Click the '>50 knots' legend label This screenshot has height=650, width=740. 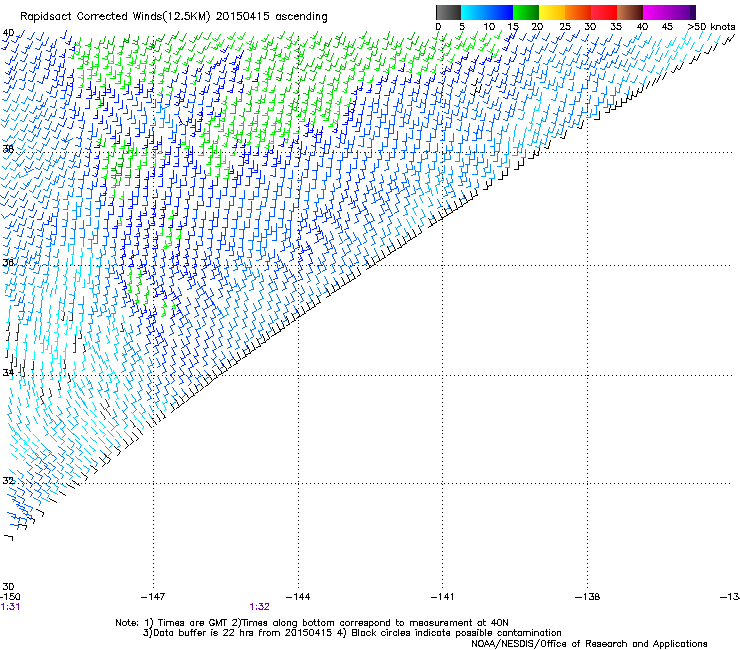pos(711,27)
